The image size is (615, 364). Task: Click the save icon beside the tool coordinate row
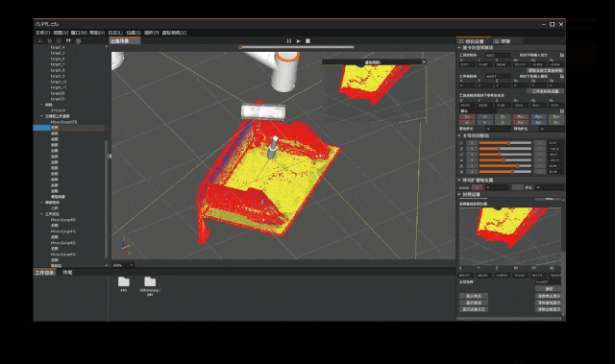click(561, 56)
